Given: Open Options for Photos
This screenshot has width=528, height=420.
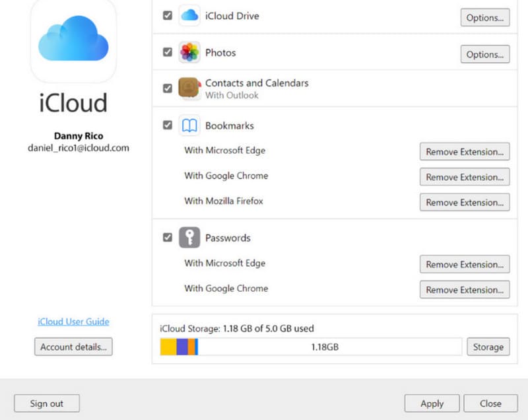Looking at the screenshot, I should 484,54.
